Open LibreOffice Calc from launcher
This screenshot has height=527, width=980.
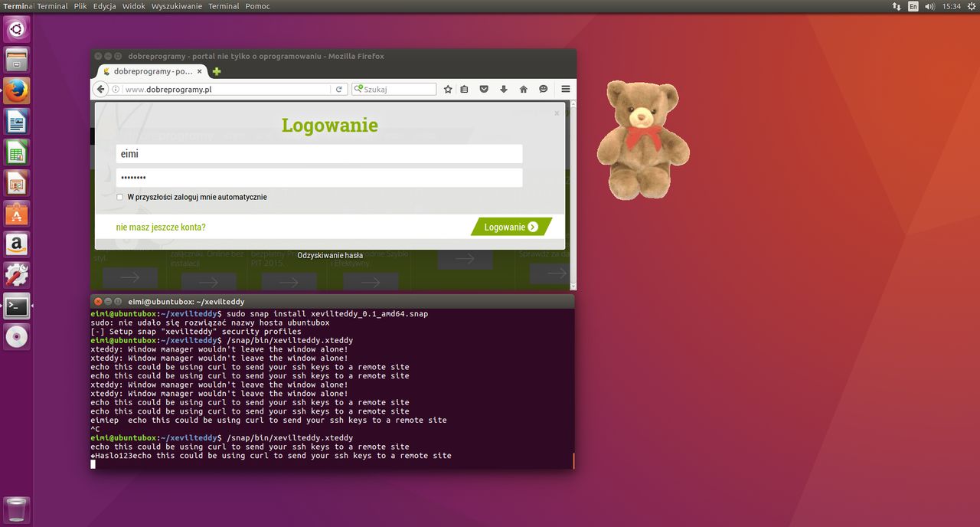click(x=17, y=152)
